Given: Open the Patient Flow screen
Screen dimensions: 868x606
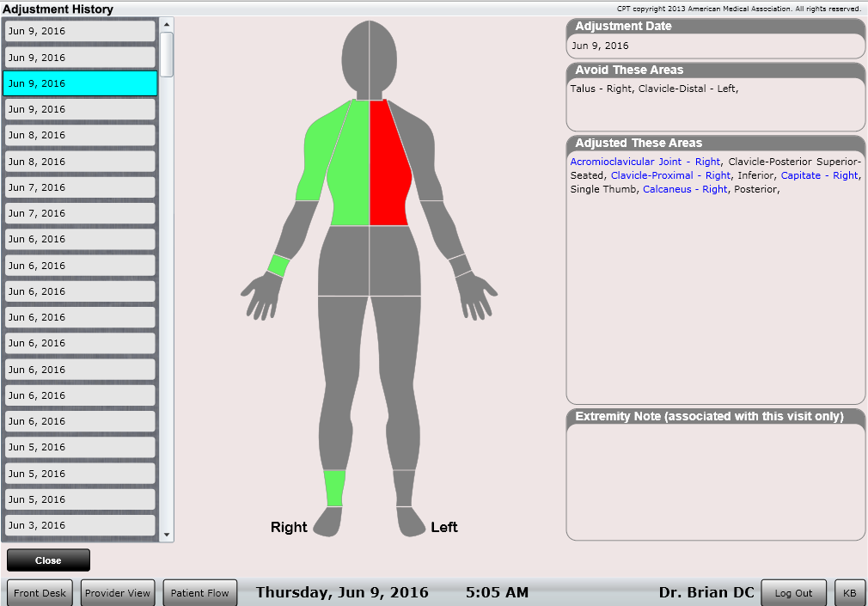Looking at the screenshot, I should point(199,592).
